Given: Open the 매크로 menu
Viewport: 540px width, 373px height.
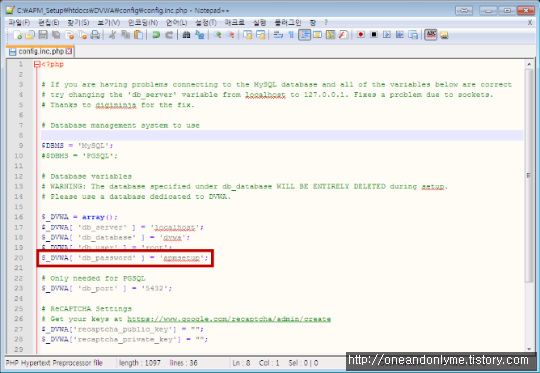Looking at the screenshot, I should coord(235,23).
